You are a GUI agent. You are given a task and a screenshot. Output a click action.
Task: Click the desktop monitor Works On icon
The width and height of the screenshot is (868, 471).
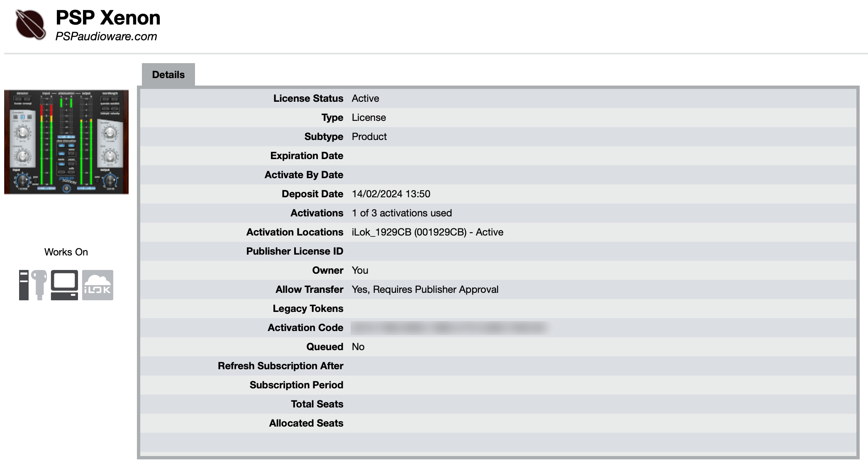pyautogui.click(x=64, y=285)
